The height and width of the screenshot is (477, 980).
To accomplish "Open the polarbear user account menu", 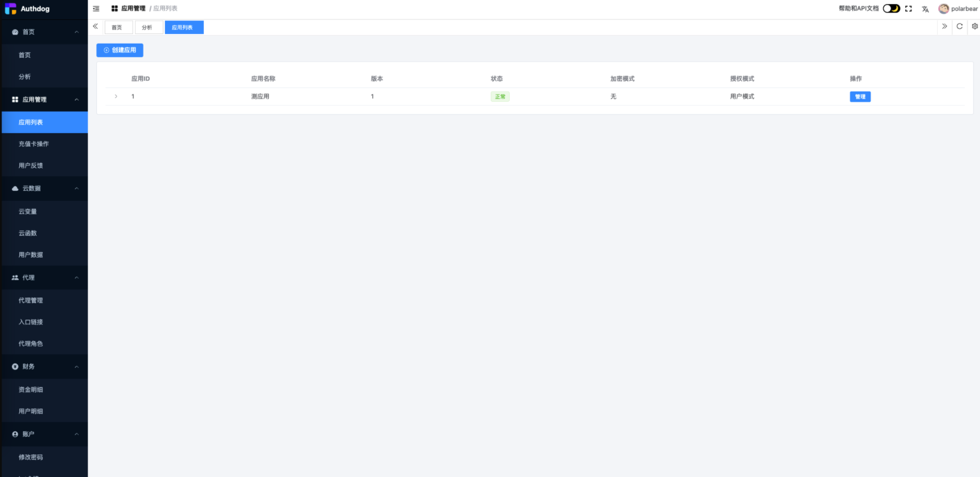I will (x=958, y=9).
